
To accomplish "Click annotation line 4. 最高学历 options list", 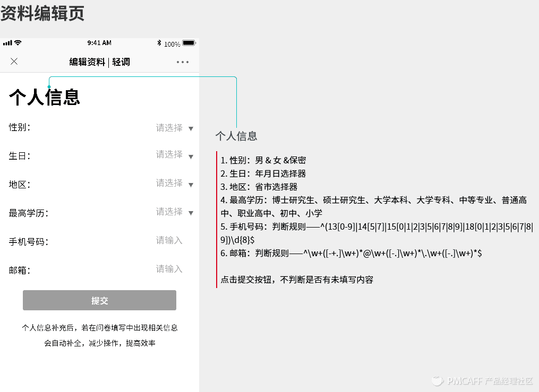I will click(374, 207).
